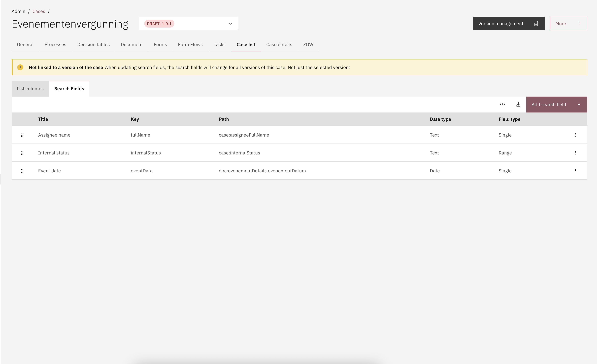
Task: Go to the Processes tab
Action: click(x=55, y=45)
